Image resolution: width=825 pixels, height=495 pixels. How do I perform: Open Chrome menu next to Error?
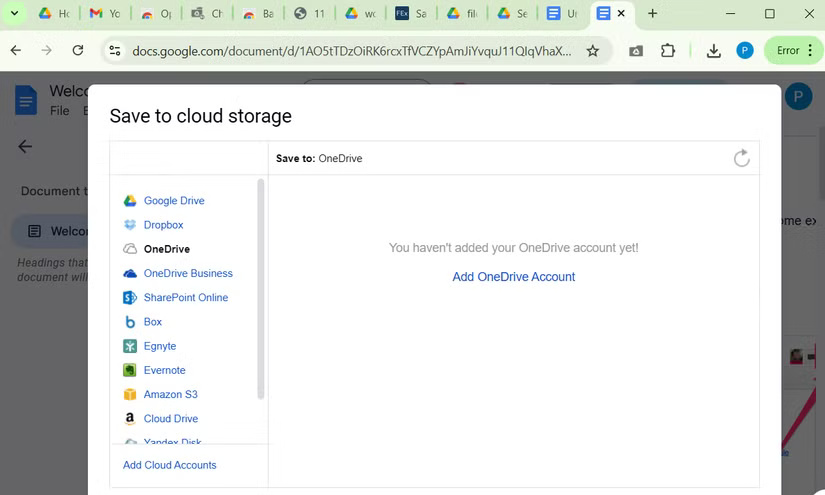coord(810,50)
